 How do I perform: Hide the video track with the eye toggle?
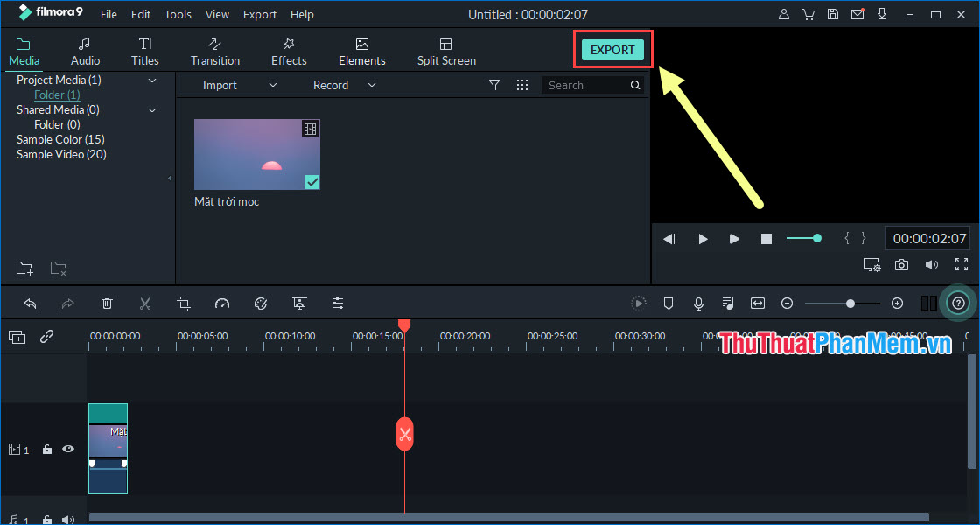67,449
